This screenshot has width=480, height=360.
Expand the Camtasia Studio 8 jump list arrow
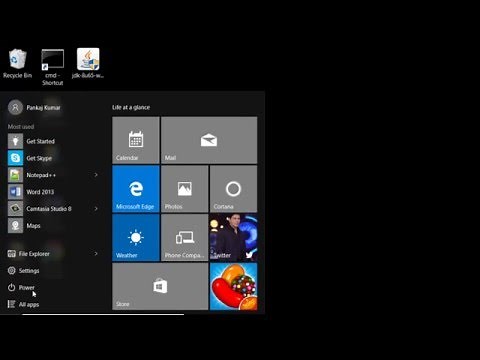tap(96, 209)
